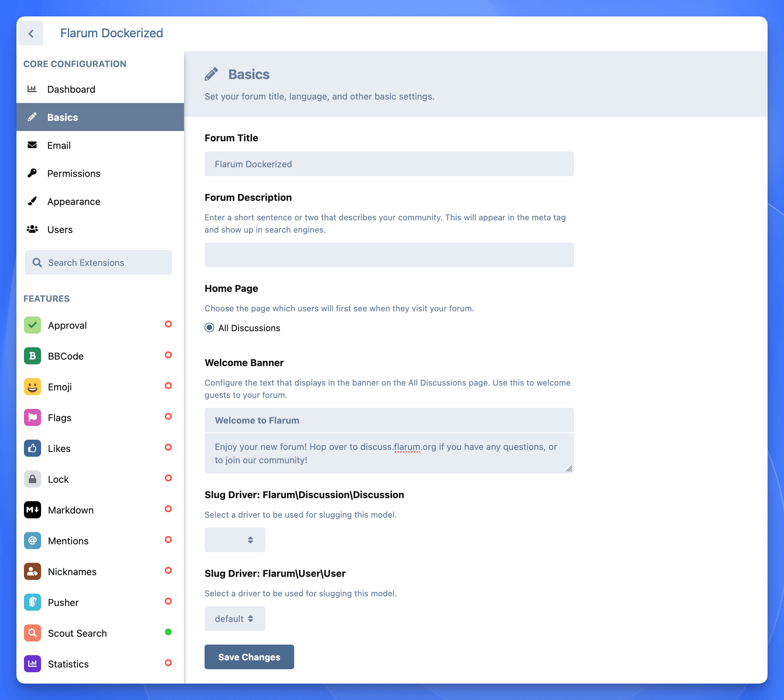Focus the Search Extensions field

tap(99, 262)
